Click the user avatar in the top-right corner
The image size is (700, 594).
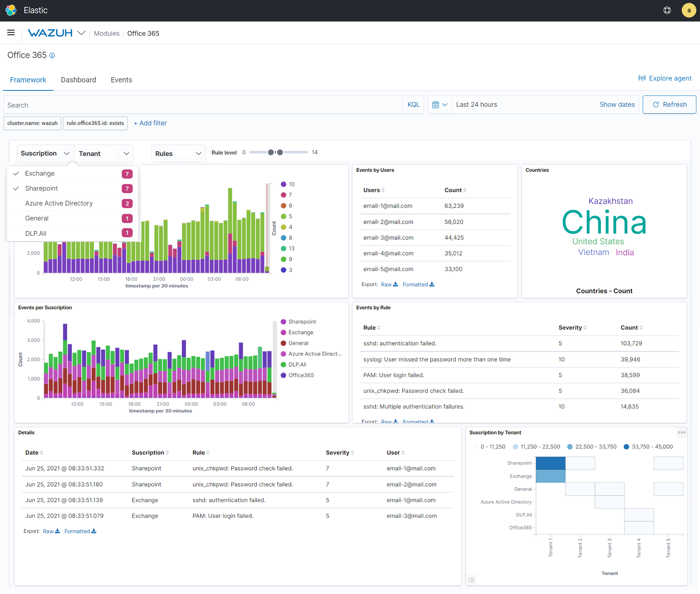[688, 10]
